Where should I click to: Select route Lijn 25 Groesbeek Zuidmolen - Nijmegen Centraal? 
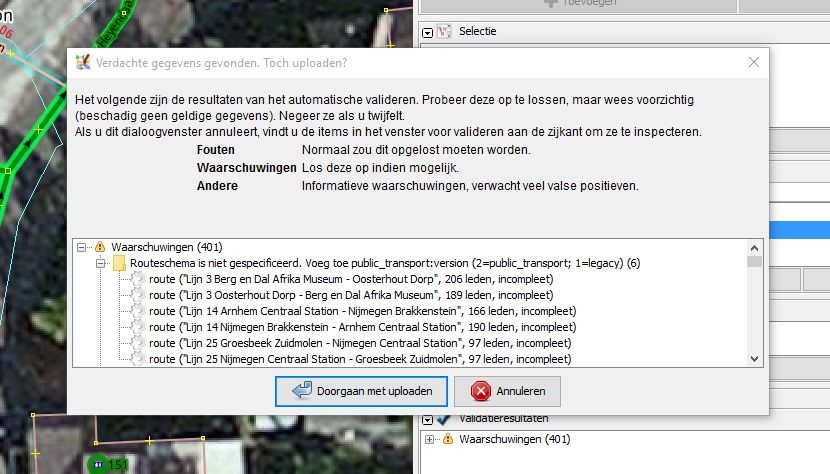(360, 343)
